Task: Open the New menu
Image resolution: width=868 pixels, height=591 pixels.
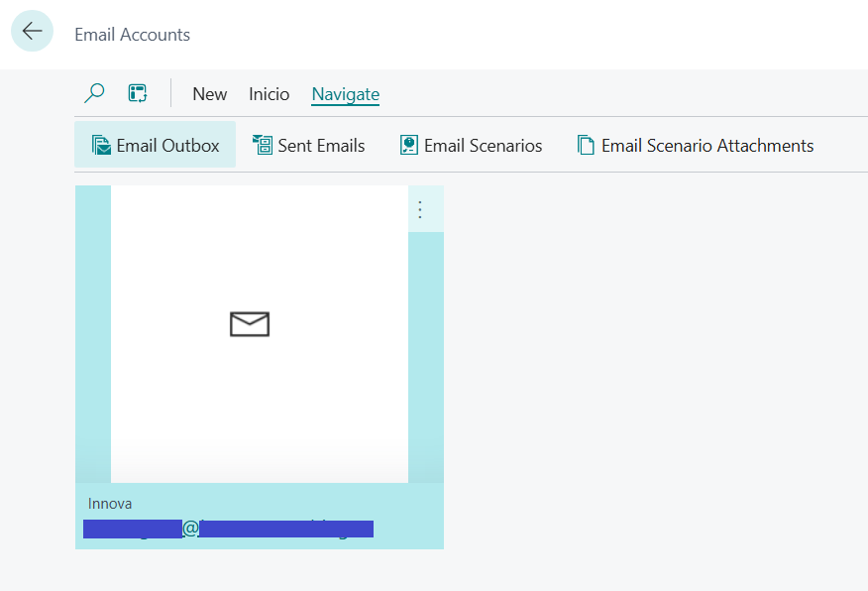Action: click(x=209, y=94)
